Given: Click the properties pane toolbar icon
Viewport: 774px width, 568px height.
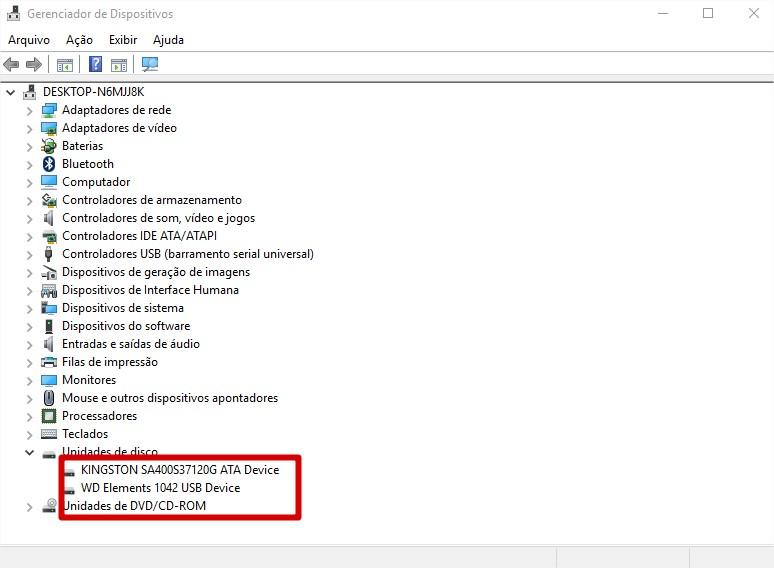Looking at the screenshot, I should click(119, 65).
